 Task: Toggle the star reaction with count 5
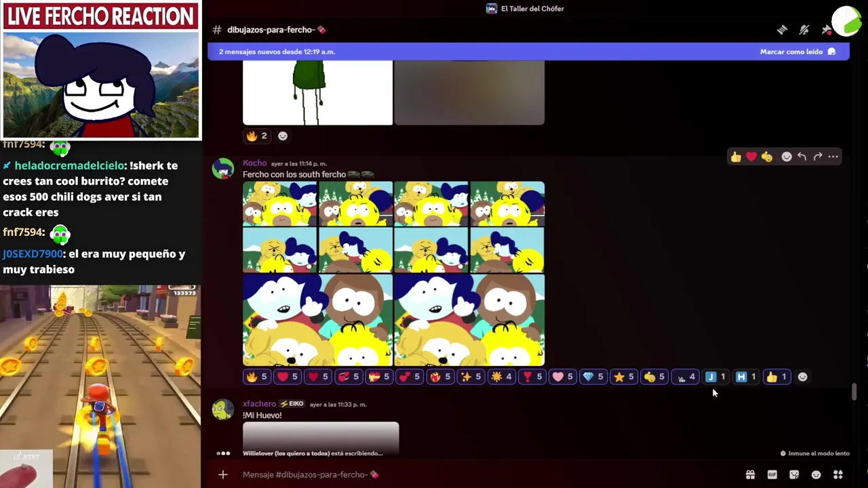pyautogui.click(x=623, y=377)
